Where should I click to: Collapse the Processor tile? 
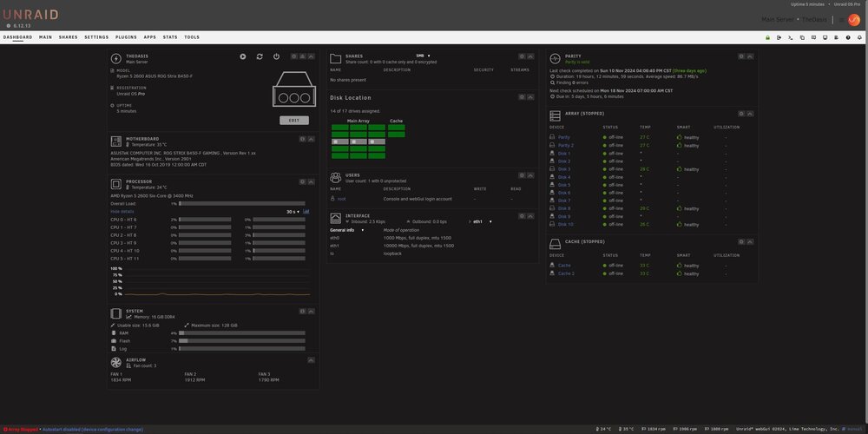(311, 181)
